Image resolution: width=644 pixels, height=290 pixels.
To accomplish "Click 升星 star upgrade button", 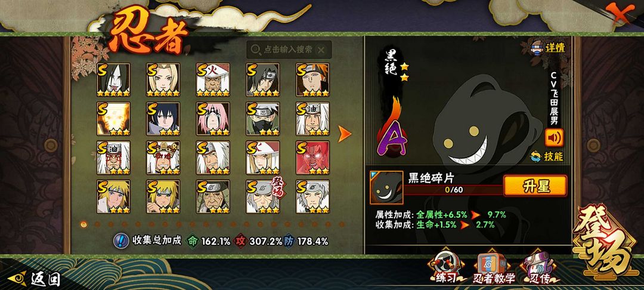I will (x=535, y=186).
